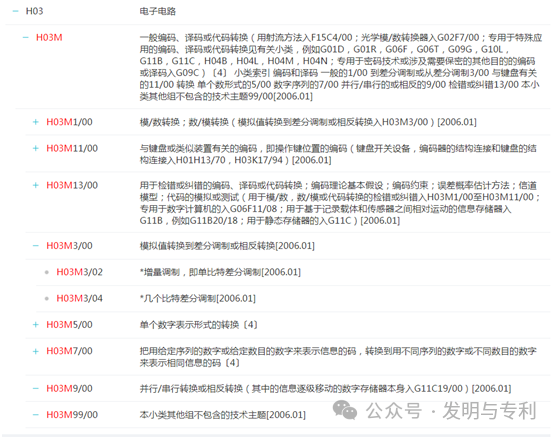Select the 几个比特差分调制 description
Image resolution: width=558 pixels, height=439 pixels.
198,298
